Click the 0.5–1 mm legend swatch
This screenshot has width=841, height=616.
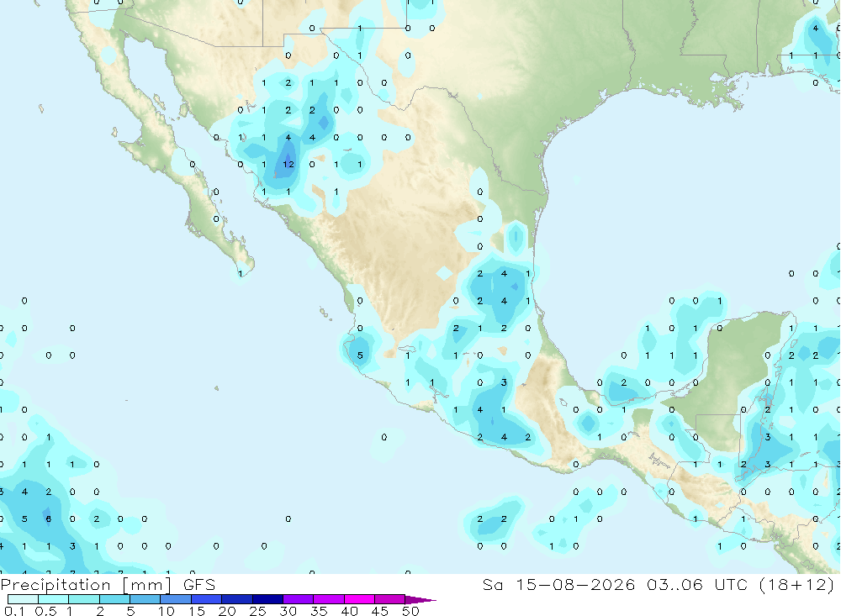tap(53, 599)
